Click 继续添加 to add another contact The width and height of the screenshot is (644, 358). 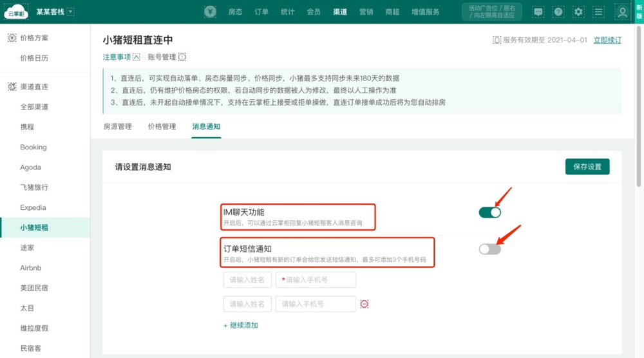coord(241,326)
